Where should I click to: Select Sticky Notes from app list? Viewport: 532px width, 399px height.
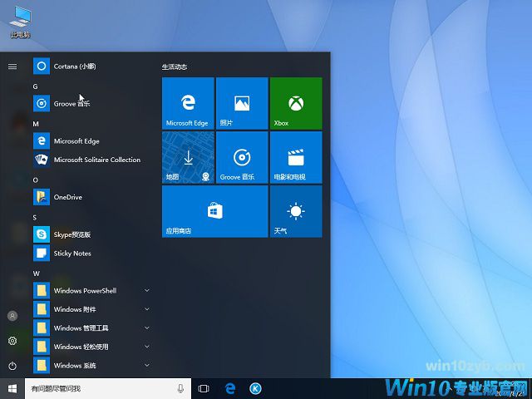tap(72, 254)
